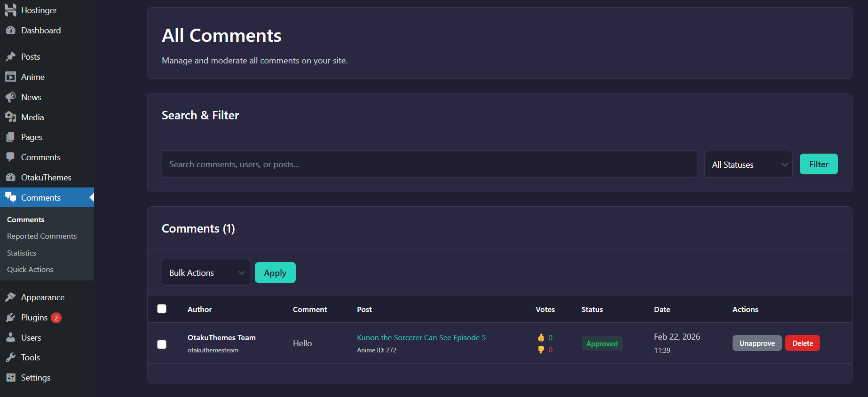This screenshot has width=868, height=397.
Task: Click the Hostinger logo icon
Action: (11, 10)
